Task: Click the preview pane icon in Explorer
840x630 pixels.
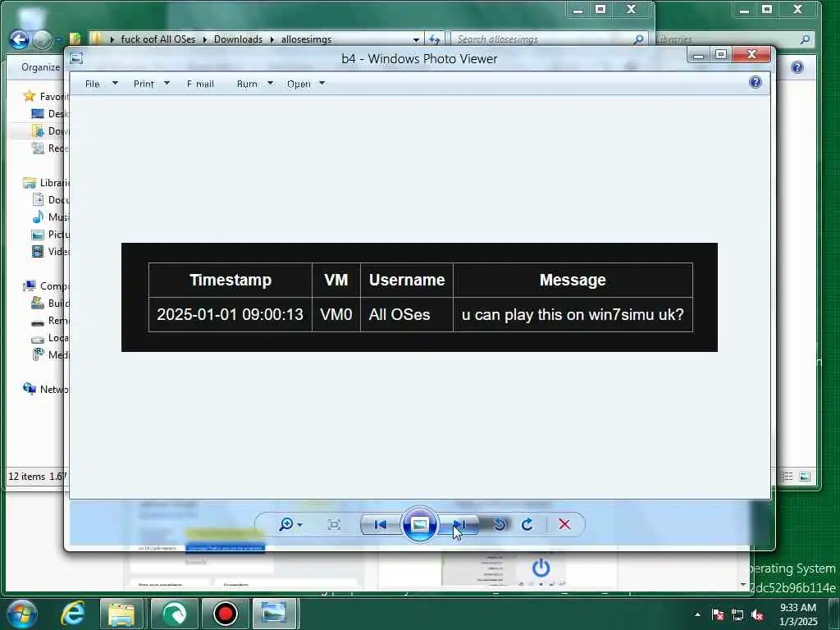Action: (805, 477)
